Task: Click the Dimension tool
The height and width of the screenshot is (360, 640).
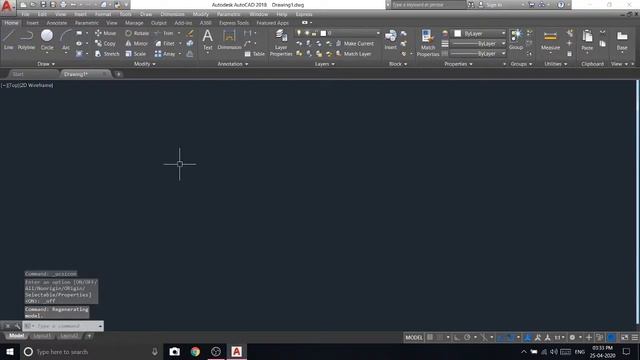Action: [229, 40]
